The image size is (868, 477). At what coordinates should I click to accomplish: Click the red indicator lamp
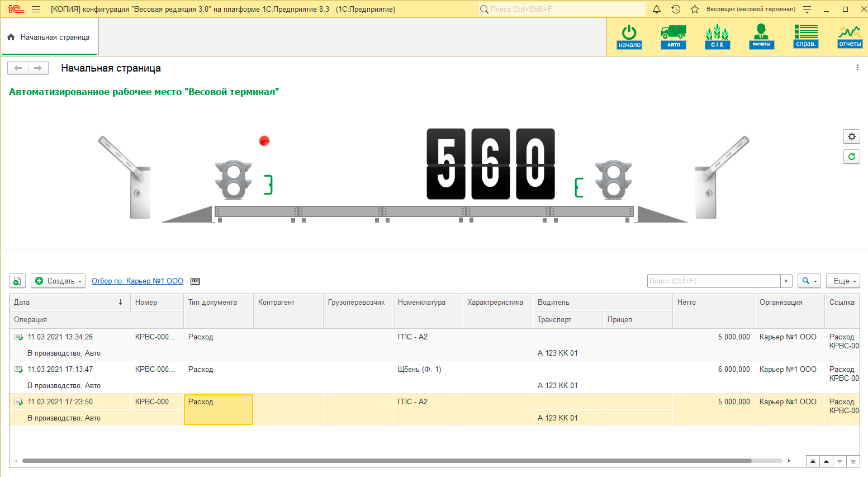pos(264,141)
